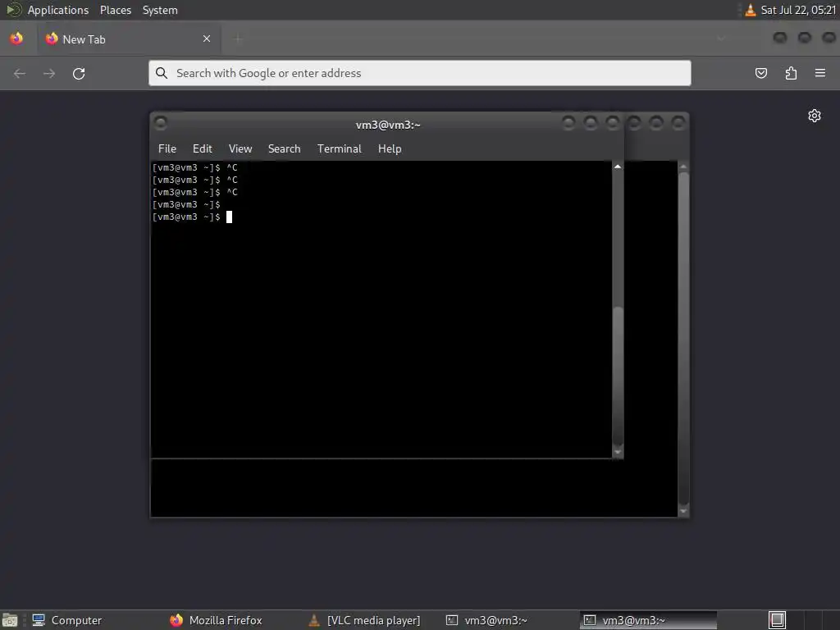The width and height of the screenshot is (840, 630).
Task: Open the terminal Help menu
Action: click(390, 149)
